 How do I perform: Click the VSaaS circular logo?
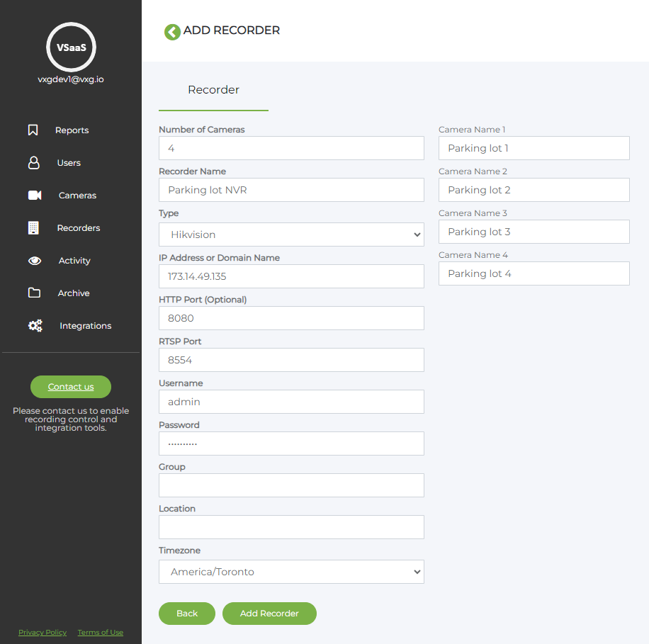(x=71, y=47)
